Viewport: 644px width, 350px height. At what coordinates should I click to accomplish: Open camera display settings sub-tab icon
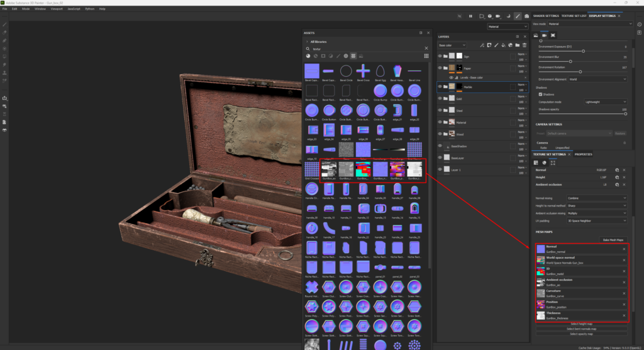(x=544, y=35)
